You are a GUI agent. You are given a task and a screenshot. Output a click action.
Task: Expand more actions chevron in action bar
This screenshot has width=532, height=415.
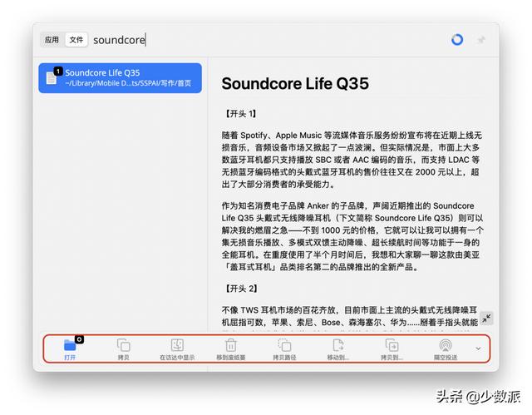pos(478,348)
